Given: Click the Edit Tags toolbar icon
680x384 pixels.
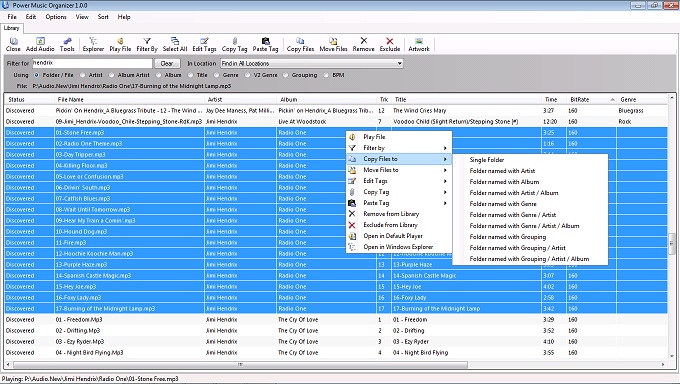Looking at the screenshot, I should tap(204, 45).
